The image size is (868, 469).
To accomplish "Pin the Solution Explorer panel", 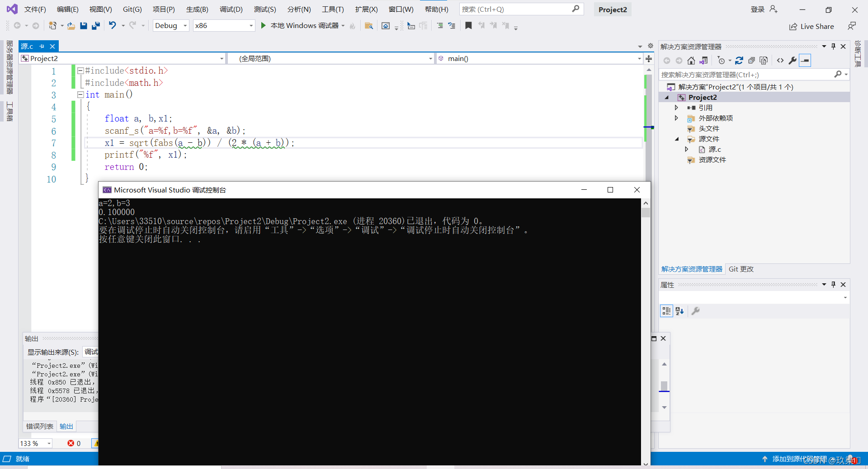I will (834, 46).
